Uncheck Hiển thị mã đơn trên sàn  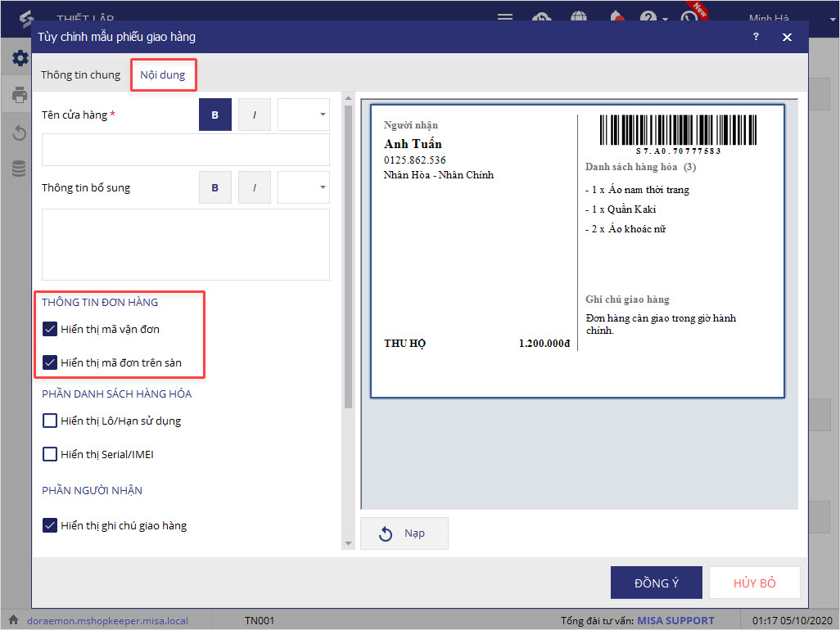[x=50, y=362]
